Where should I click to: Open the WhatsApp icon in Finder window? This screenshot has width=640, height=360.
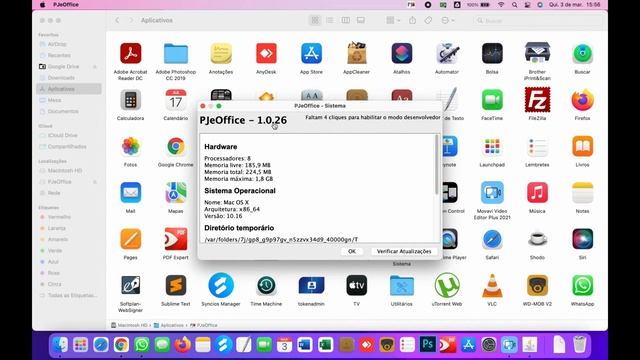coord(582,285)
